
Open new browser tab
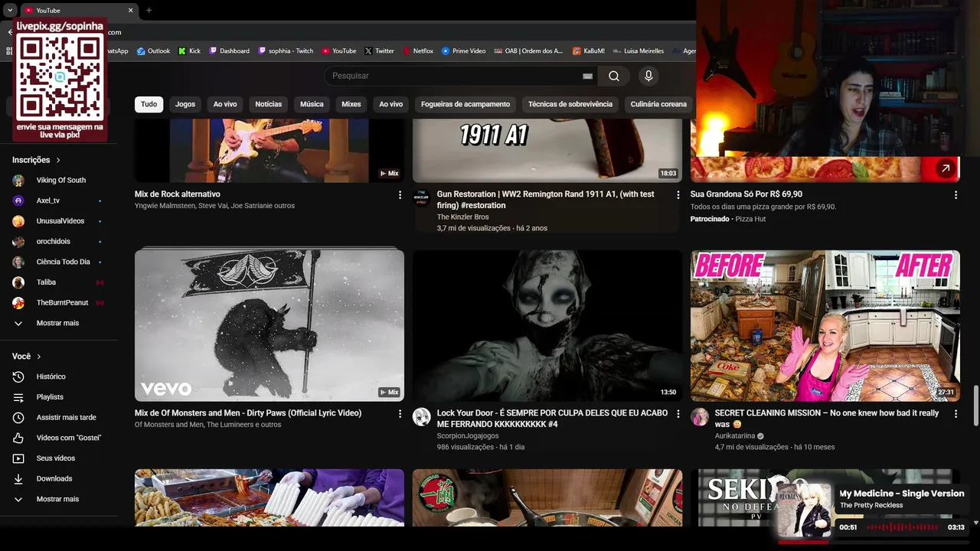tap(149, 10)
